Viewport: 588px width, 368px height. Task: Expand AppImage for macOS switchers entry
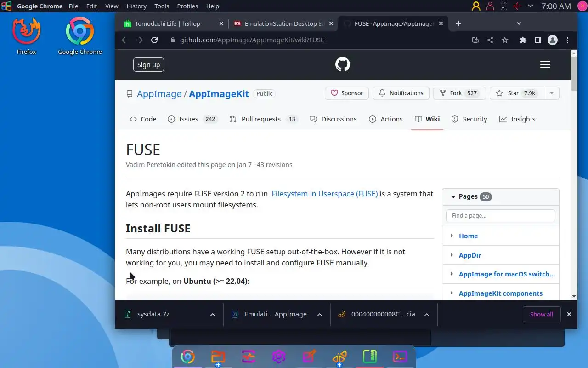[x=452, y=274]
